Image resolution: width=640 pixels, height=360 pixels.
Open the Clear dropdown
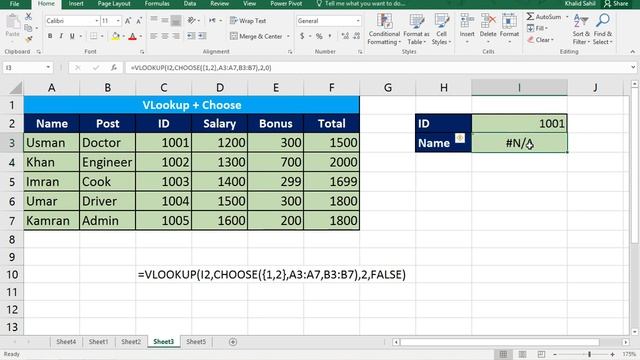pyautogui.click(x=540, y=40)
